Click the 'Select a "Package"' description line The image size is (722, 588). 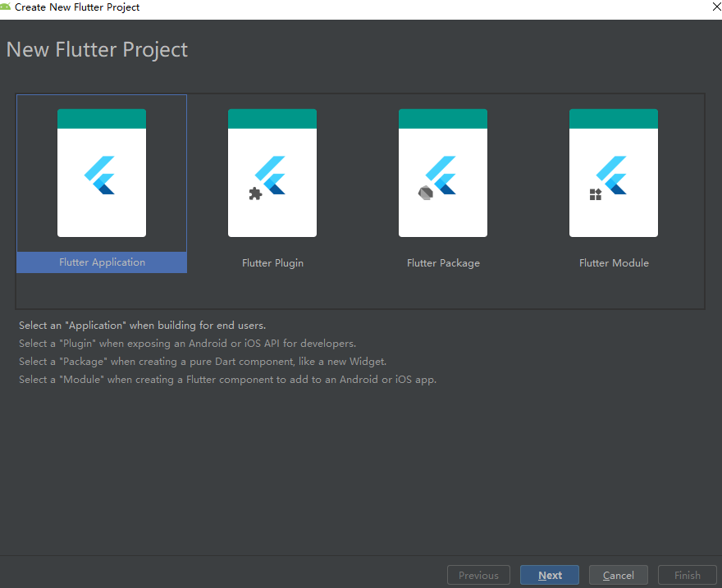[x=203, y=362]
